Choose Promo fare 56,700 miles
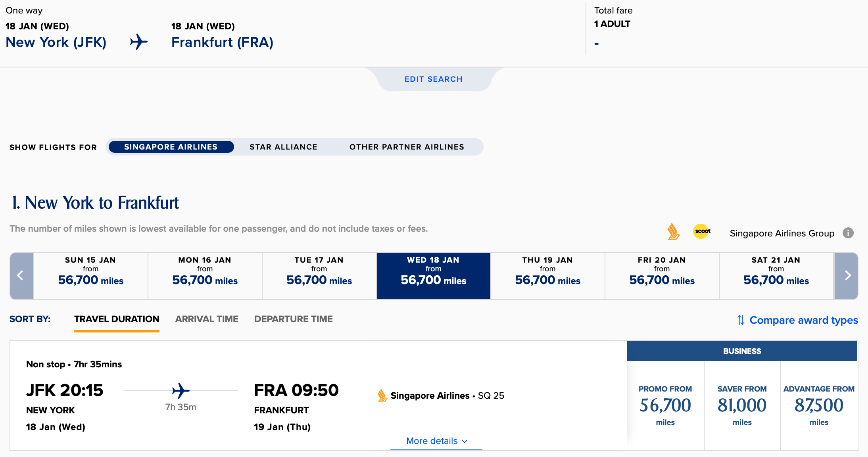The width and height of the screenshot is (868, 457). tap(665, 405)
